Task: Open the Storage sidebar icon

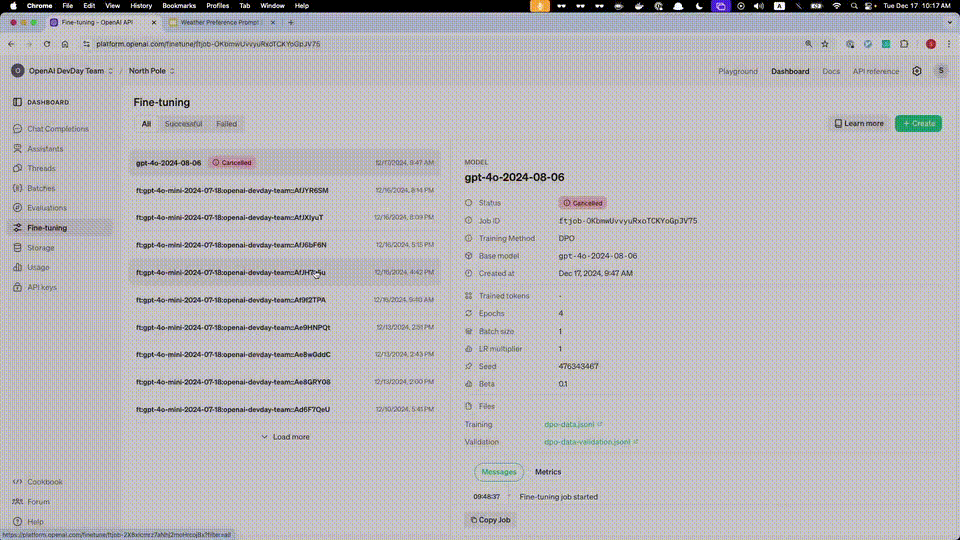Action: (17, 247)
